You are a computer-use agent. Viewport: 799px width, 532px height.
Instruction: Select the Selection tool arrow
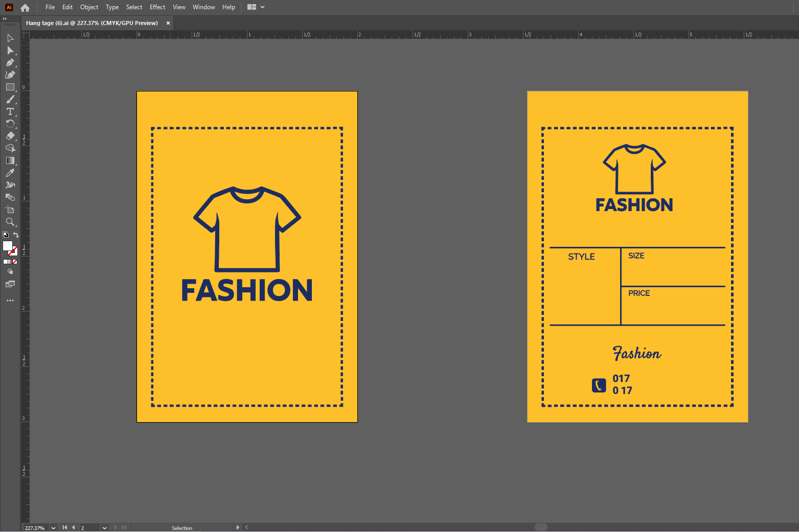pyautogui.click(x=10, y=38)
